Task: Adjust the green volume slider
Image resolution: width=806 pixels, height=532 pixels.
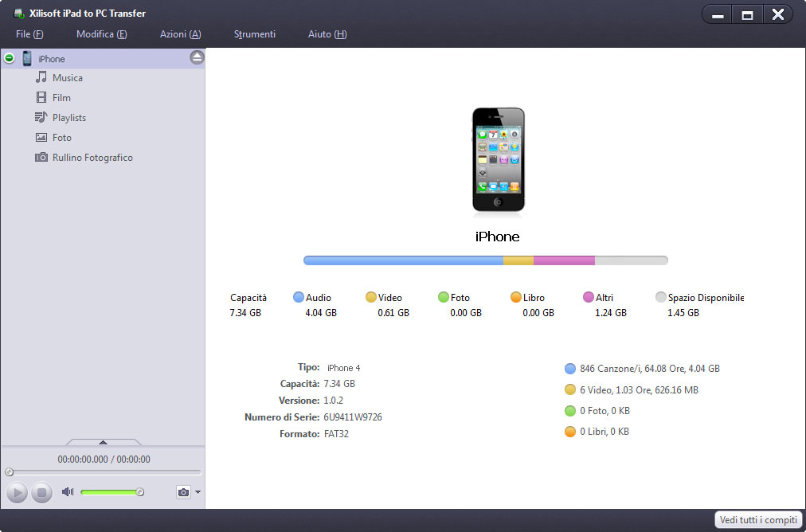Action: pos(111,492)
